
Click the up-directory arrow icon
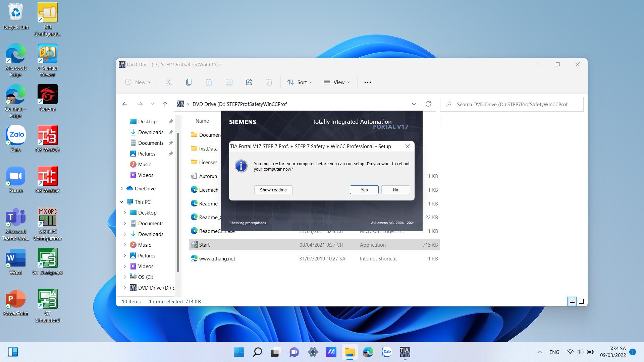pos(165,104)
